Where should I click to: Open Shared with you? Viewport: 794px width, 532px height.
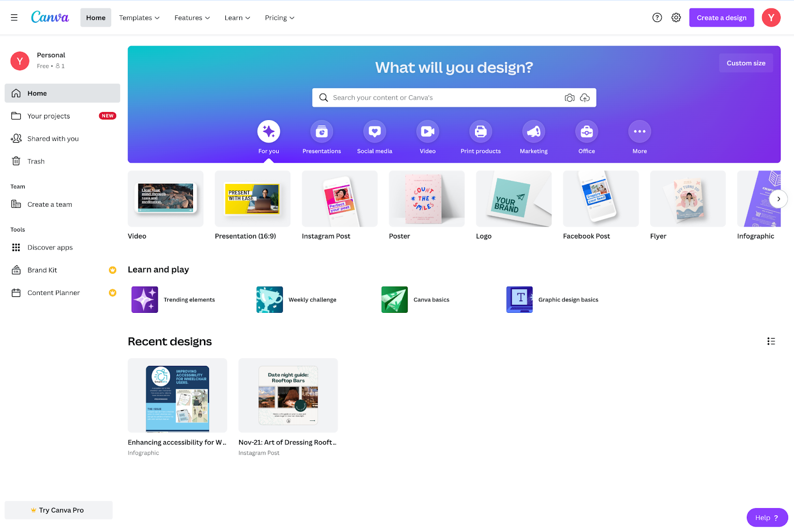tap(63, 139)
